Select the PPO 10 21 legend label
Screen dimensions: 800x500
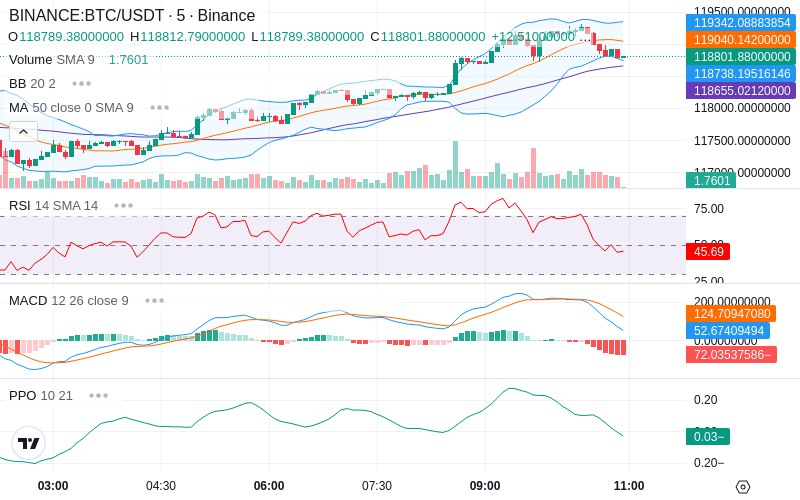click(41, 395)
